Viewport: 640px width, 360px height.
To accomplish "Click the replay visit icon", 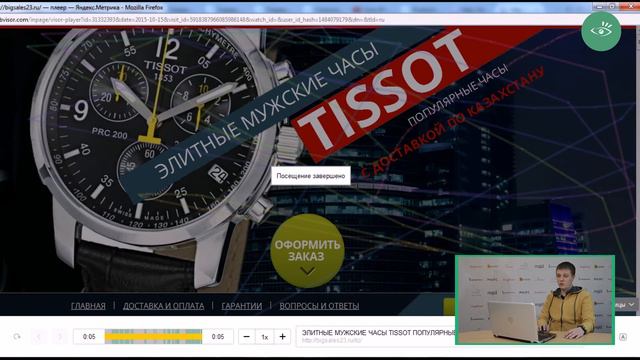I will click(17, 337).
